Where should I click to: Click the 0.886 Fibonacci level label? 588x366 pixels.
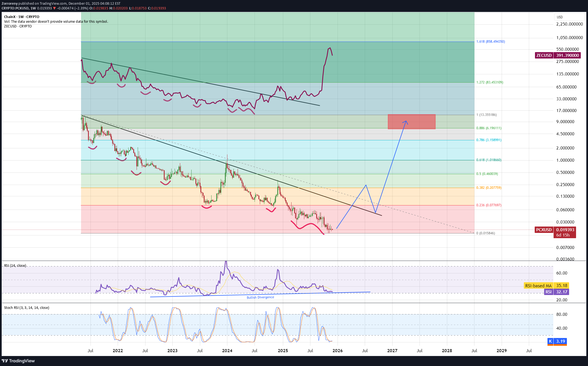pos(489,128)
